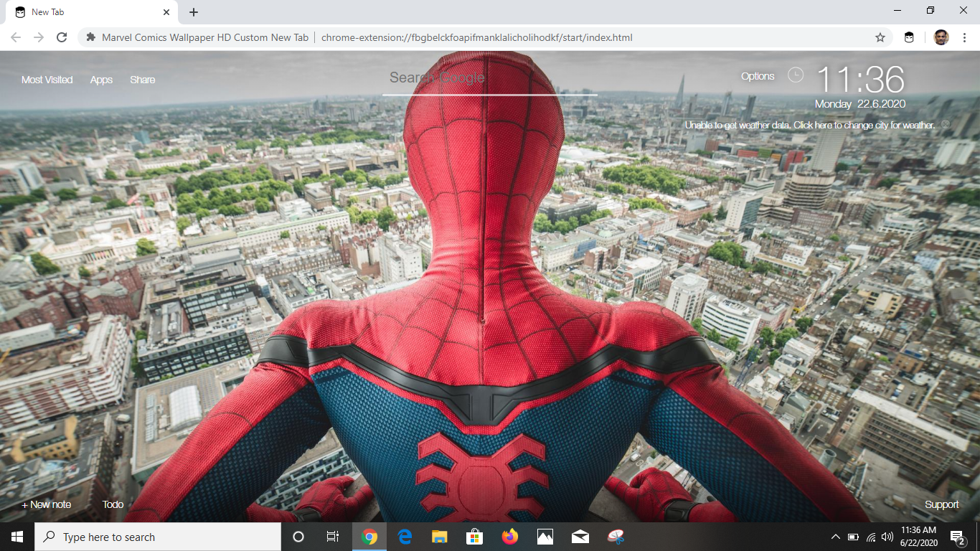Open the Action Center notifications icon

pos(957,537)
